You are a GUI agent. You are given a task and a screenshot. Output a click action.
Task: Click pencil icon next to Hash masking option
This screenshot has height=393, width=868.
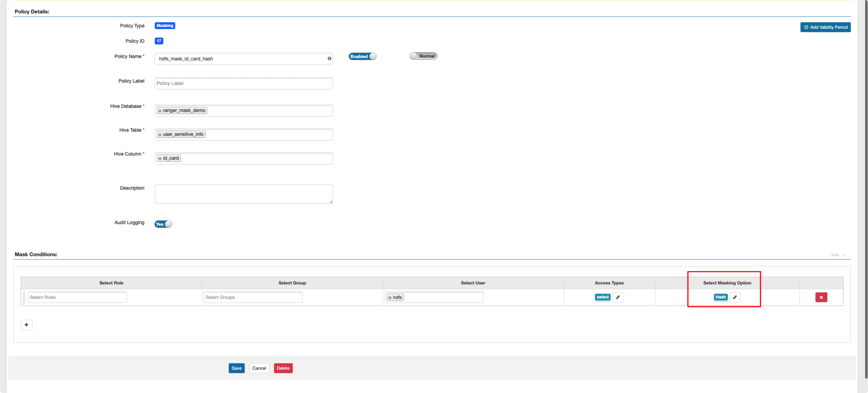pyautogui.click(x=735, y=297)
